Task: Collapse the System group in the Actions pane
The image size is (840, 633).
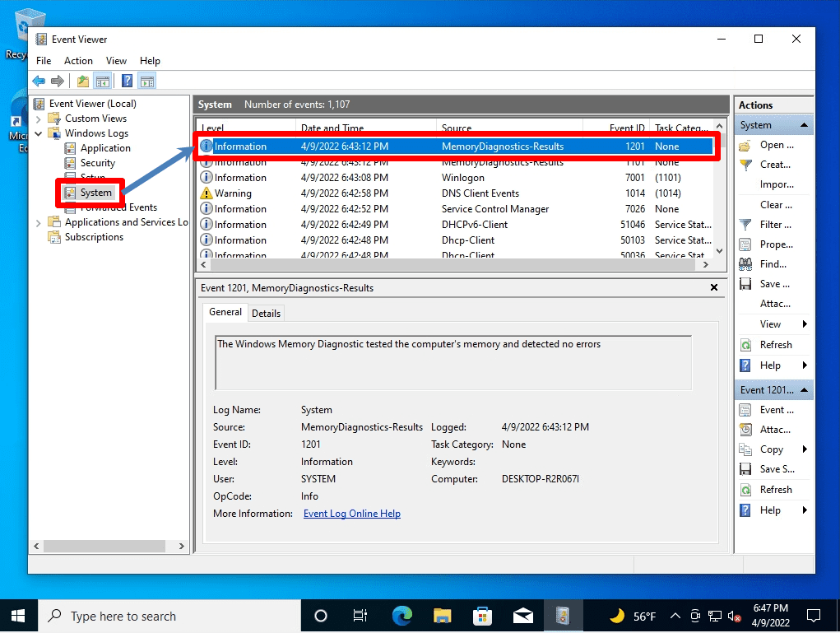Action: coord(805,124)
